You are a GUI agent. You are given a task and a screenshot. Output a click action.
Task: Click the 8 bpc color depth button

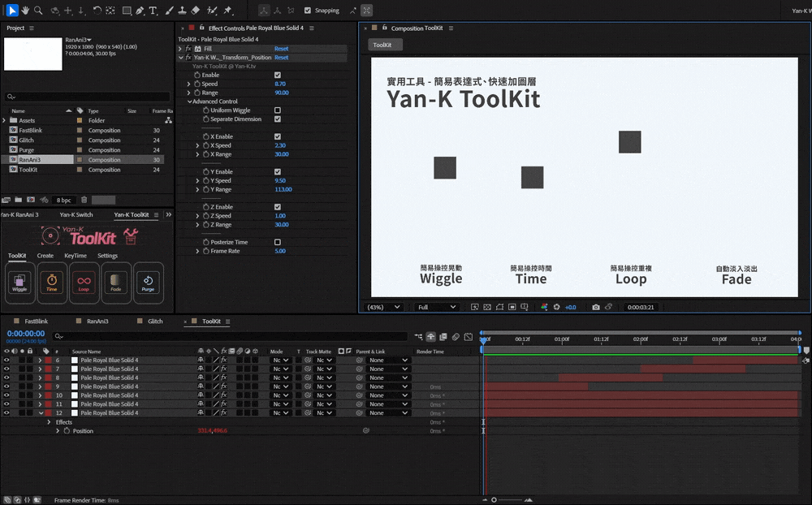click(x=63, y=200)
